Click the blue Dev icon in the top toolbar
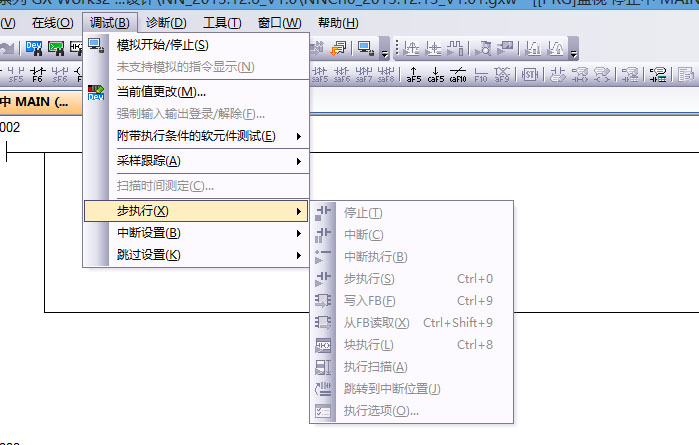The width and height of the screenshot is (699, 445). [33, 48]
